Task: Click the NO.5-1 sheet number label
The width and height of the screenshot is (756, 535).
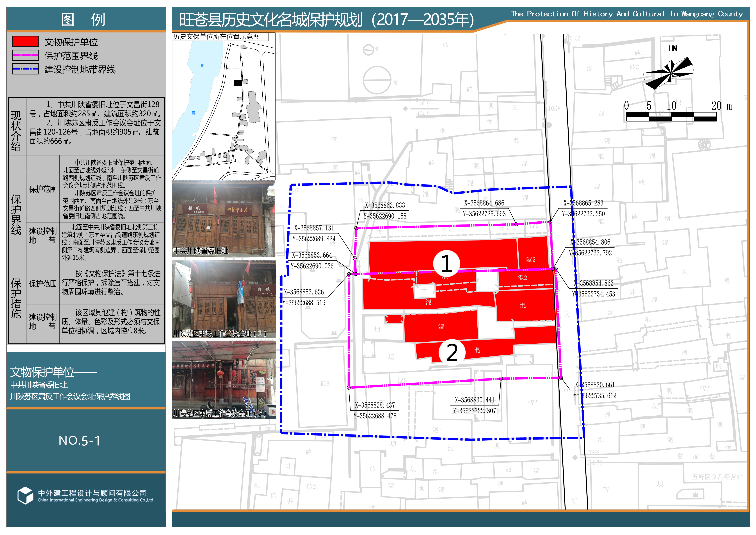Action: (79, 440)
